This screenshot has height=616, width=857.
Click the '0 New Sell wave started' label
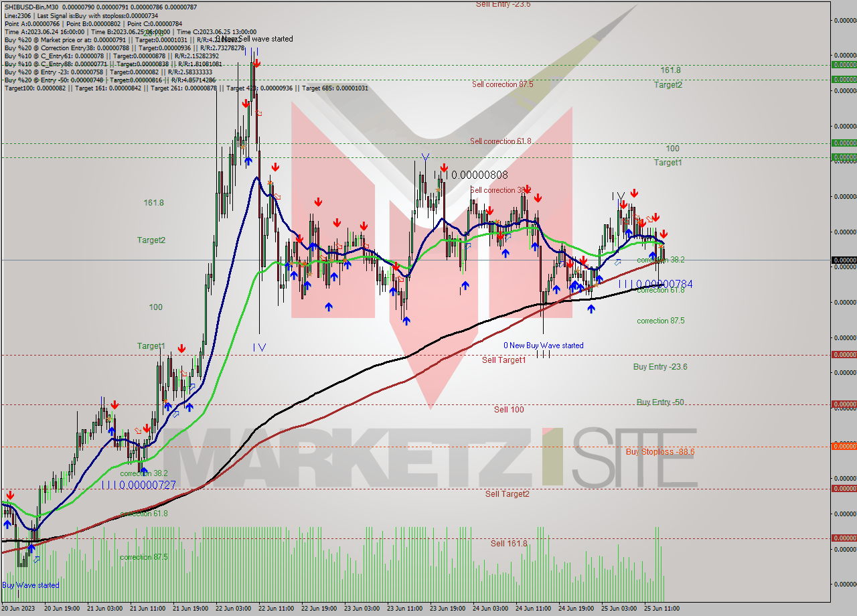pos(254,39)
